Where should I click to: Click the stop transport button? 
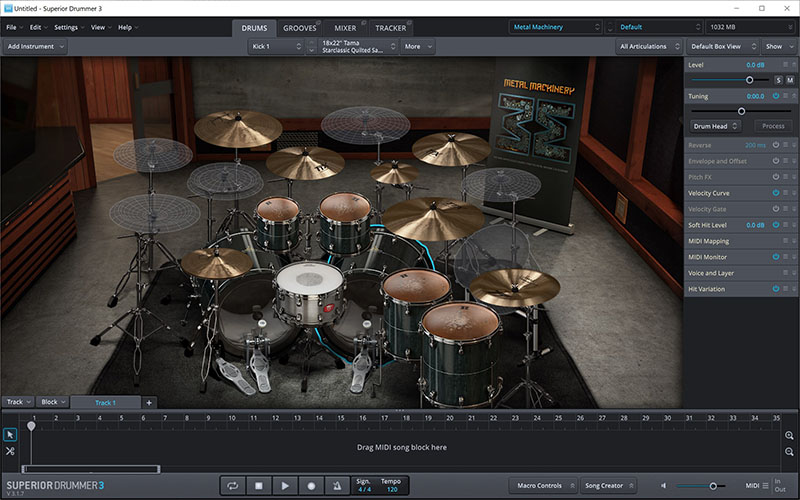pos(259,486)
